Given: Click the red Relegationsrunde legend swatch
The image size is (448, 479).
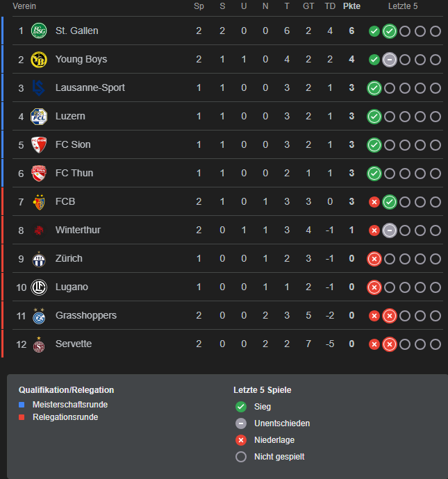Looking at the screenshot, I should click(22, 417).
